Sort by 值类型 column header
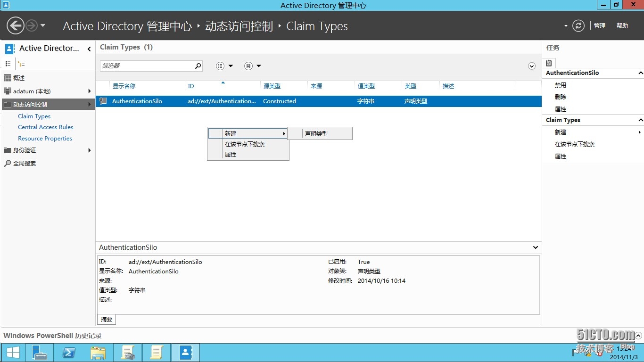Screen dimensions: 644x362 366,86
